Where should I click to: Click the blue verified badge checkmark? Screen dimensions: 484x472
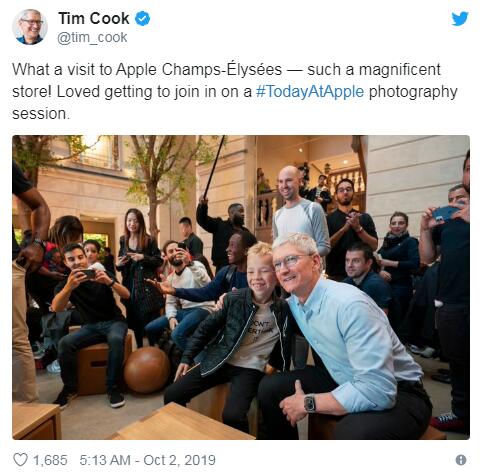tap(142, 18)
